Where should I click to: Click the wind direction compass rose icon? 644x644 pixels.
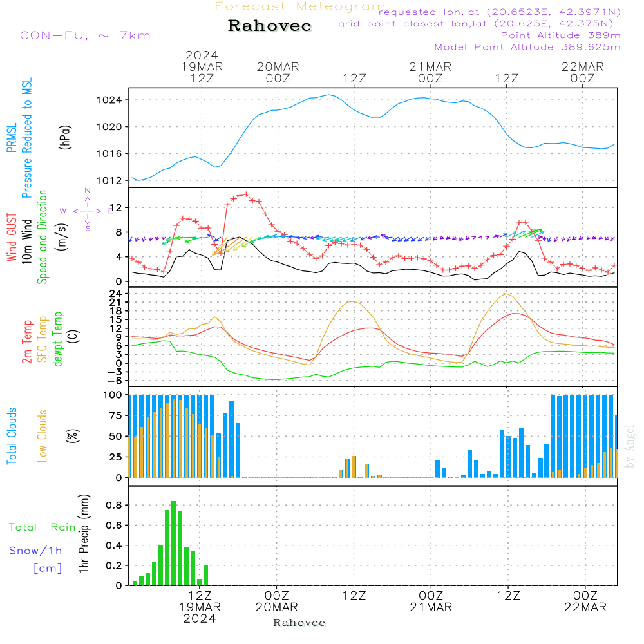87,210
